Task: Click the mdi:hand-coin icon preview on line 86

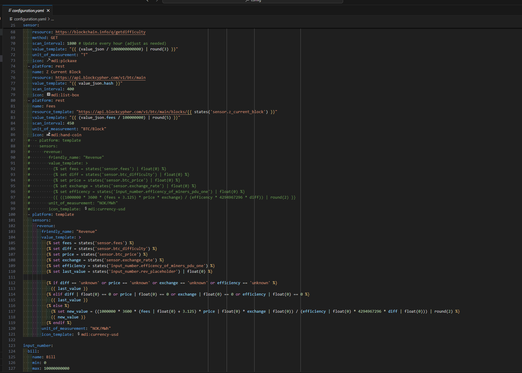Action: pos(48,135)
